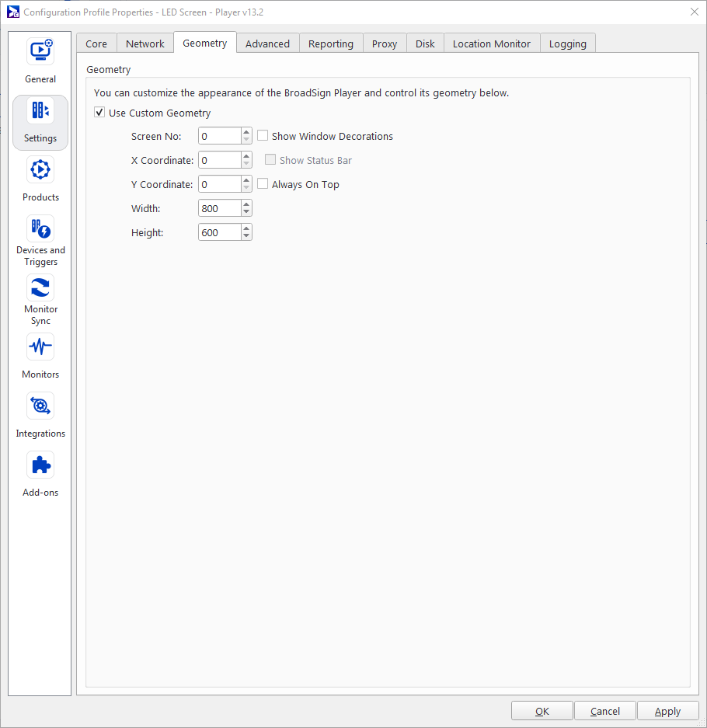The width and height of the screenshot is (707, 728).
Task: Enable Always On Top checkbox
Action: point(263,184)
